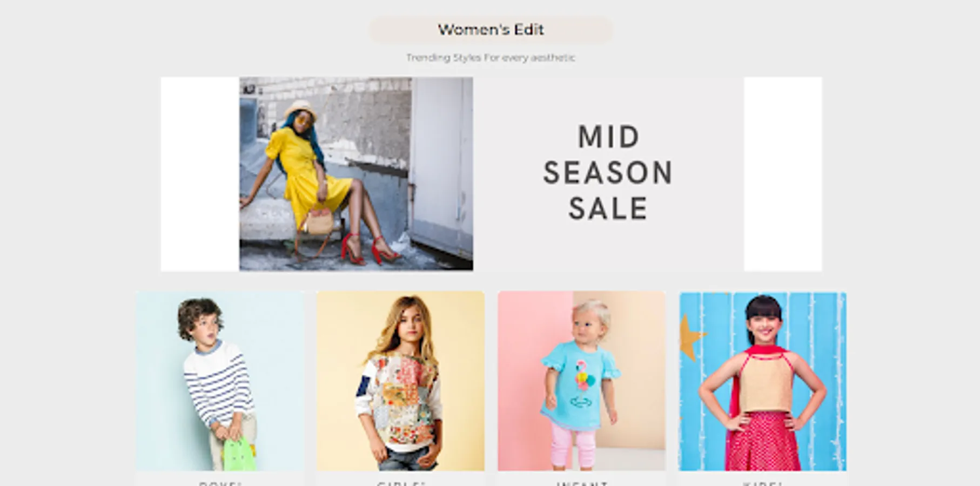The width and height of the screenshot is (980, 486).
Task: Click the white panel right of the sale text
Action: 783,174
